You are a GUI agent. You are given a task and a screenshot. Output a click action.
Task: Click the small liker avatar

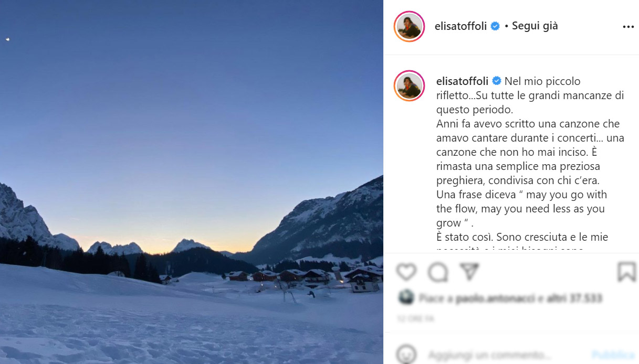(x=406, y=298)
